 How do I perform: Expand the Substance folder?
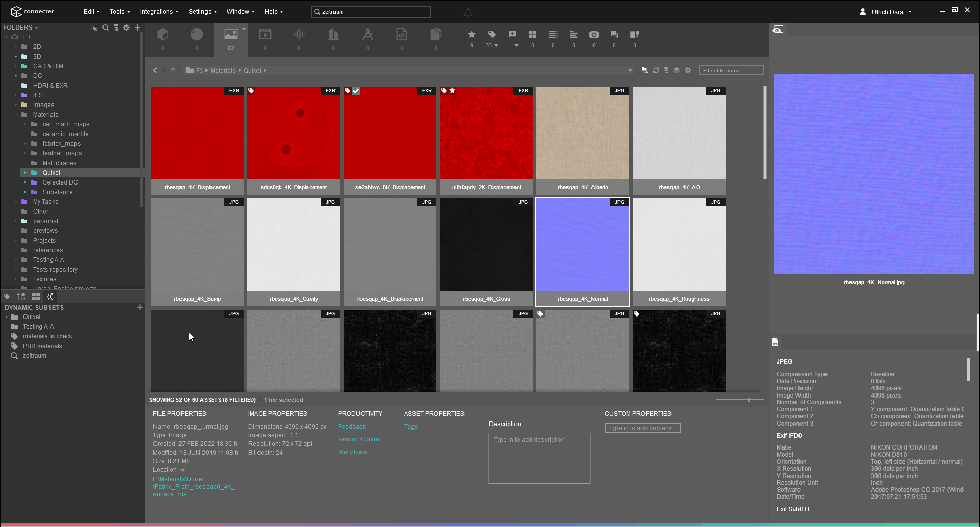25,192
